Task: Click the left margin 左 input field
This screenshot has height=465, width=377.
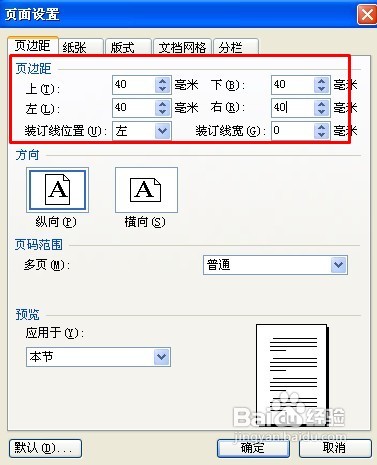Action: tap(134, 108)
